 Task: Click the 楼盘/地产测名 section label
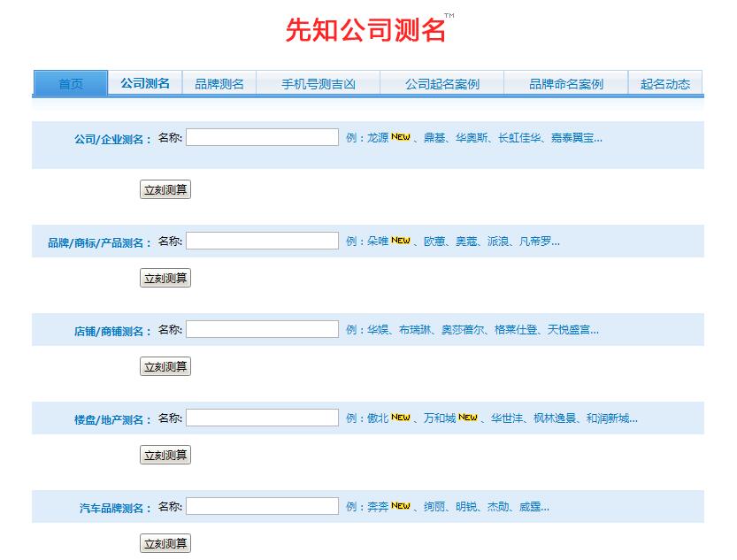pos(112,419)
